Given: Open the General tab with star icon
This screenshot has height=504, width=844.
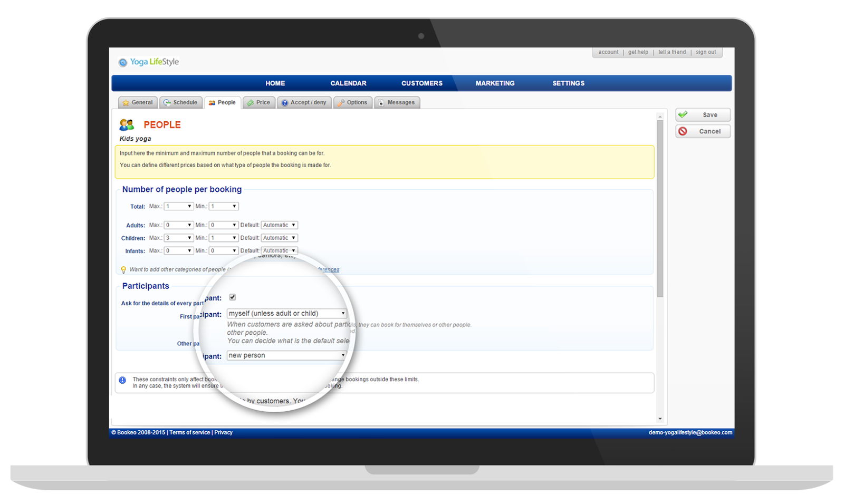Looking at the screenshot, I should [x=138, y=103].
